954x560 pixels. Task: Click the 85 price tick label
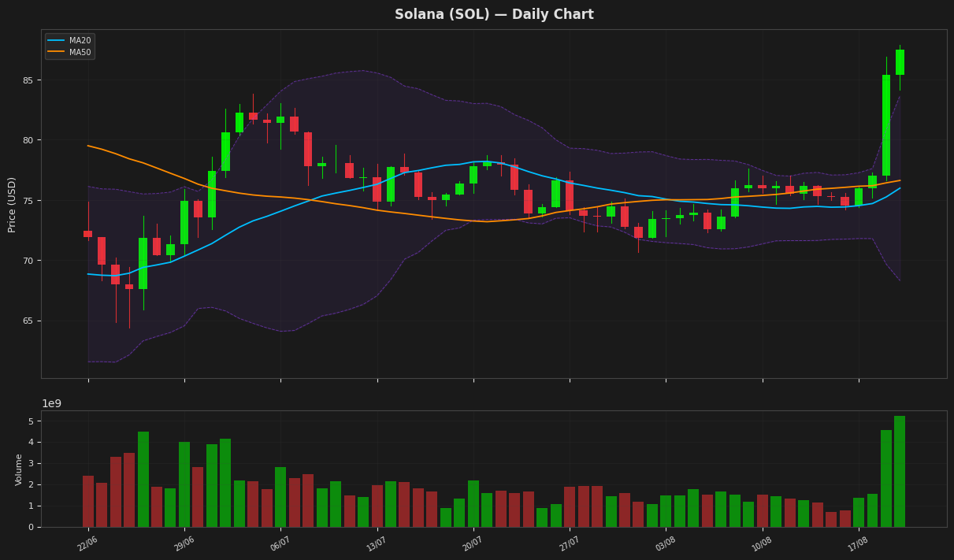(x=27, y=80)
